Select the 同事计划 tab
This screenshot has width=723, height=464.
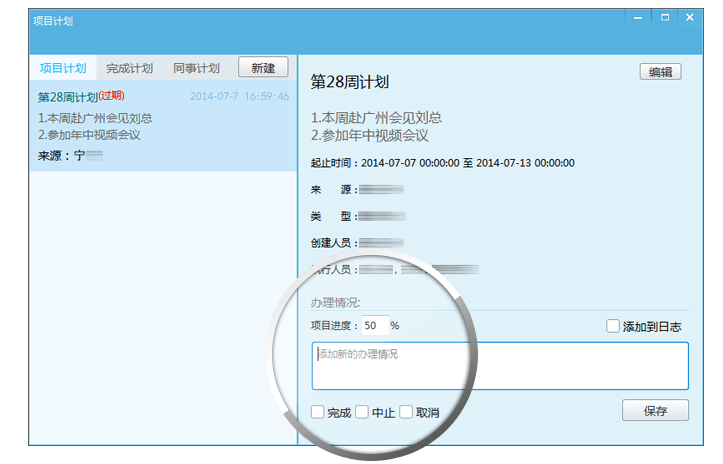point(196,68)
